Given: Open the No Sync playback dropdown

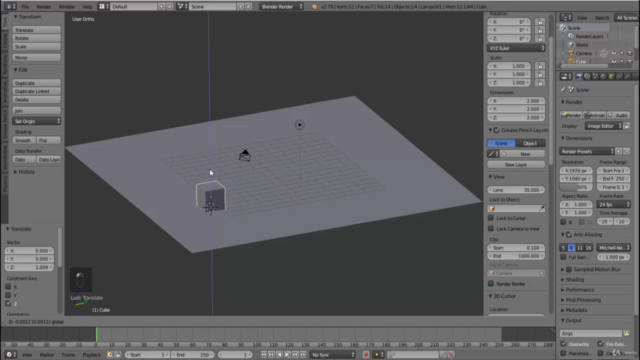Looking at the screenshot, I should (332, 355).
